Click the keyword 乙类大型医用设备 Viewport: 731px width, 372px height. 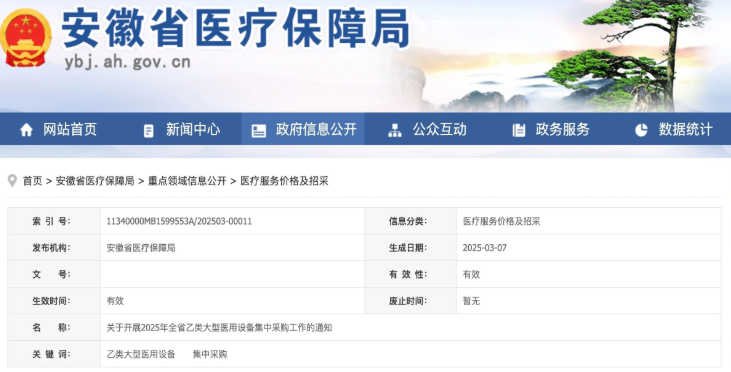pyautogui.click(x=141, y=354)
